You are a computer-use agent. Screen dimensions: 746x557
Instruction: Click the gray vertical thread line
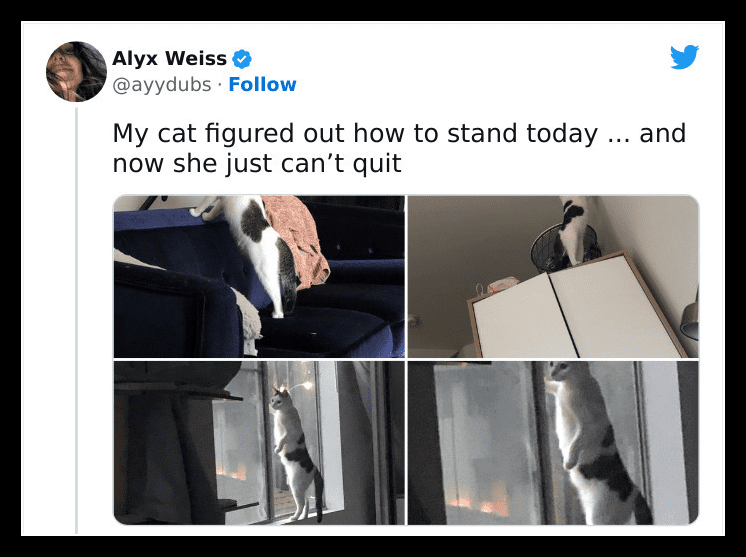[x=77, y=321]
